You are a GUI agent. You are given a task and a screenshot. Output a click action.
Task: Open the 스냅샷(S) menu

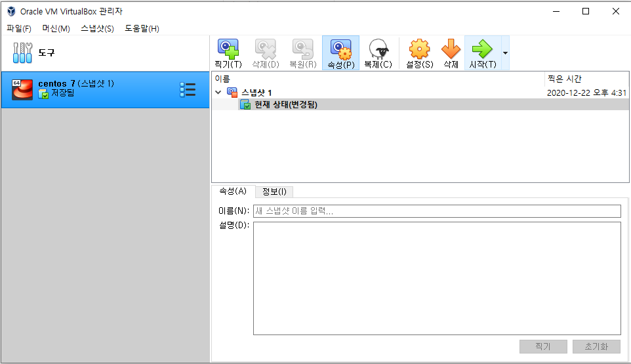point(97,29)
